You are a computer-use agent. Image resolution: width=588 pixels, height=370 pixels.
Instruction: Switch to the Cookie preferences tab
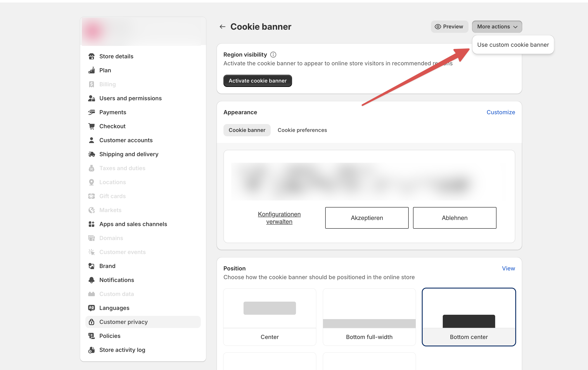point(302,130)
